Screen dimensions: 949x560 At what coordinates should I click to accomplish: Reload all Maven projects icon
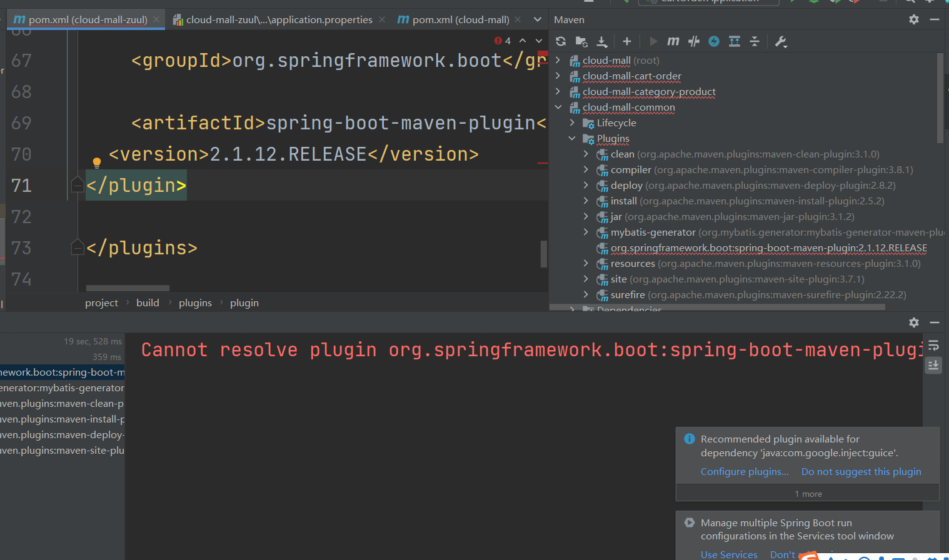[x=561, y=41]
